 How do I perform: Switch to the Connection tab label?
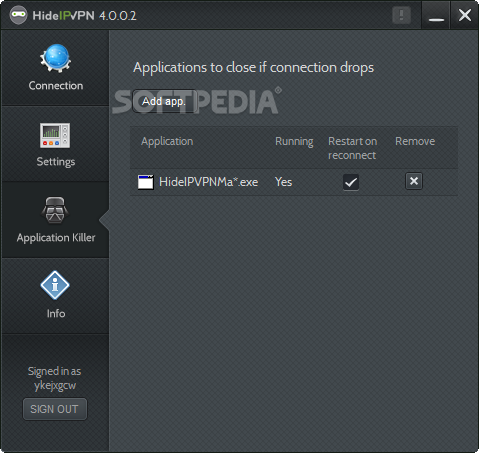[x=56, y=86]
